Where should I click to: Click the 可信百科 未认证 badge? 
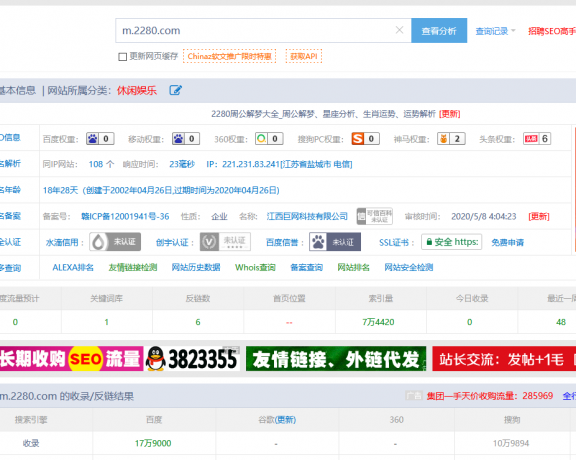[375, 216]
